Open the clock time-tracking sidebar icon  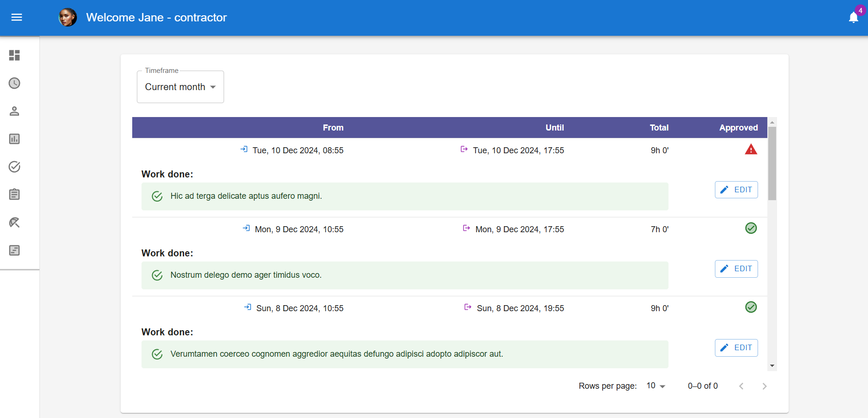14,83
